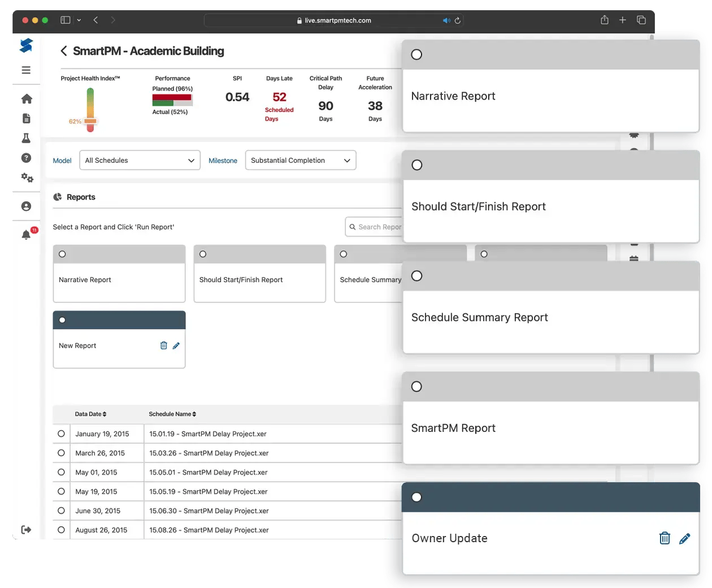Open small Should Start/Finish Report card
712x588 pixels.
tap(260, 274)
